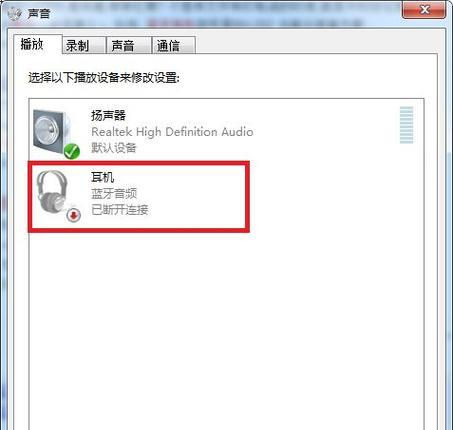Screen dimensions: 453x430
Task: Click the 选择以下播放设备来修改设置 instruction text
Action: (104, 78)
